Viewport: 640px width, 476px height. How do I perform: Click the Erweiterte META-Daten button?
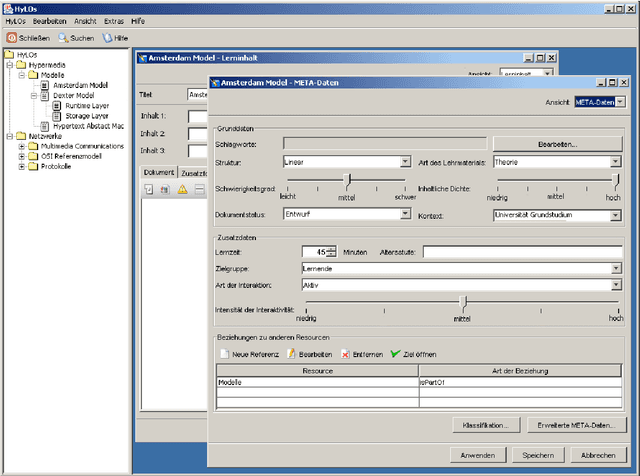click(x=575, y=425)
